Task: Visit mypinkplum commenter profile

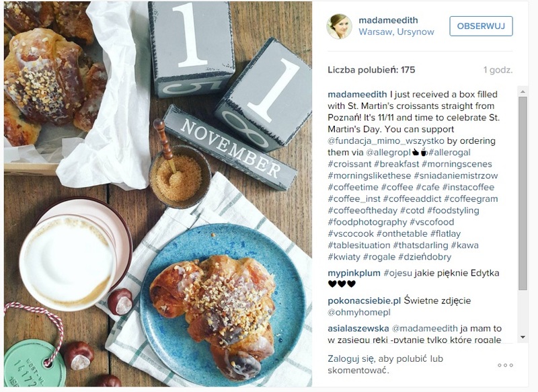Action: (354, 274)
